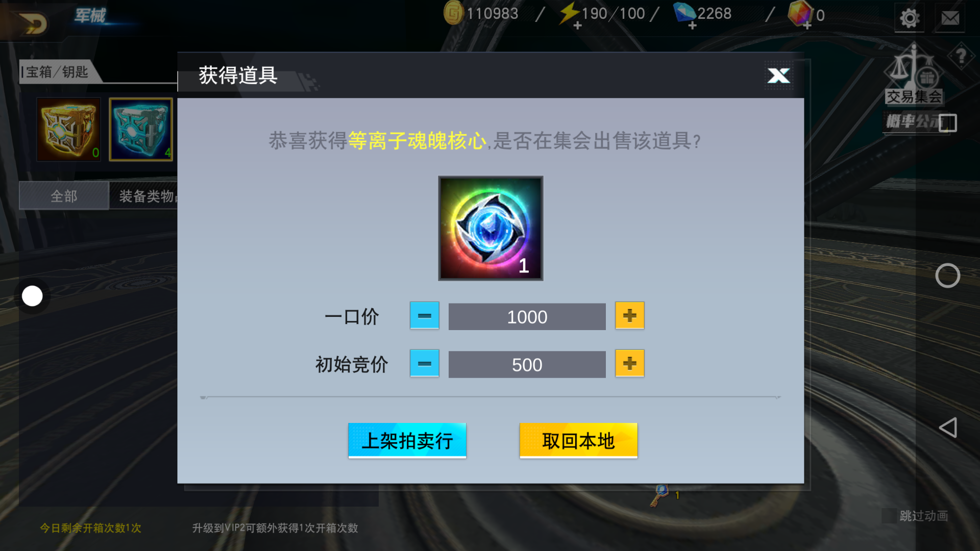Image resolution: width=980 pixels, height=551 pixels.
Task: Add blue diamonds with plus icon
Action: pyautogui.click(x=692, y=26)
